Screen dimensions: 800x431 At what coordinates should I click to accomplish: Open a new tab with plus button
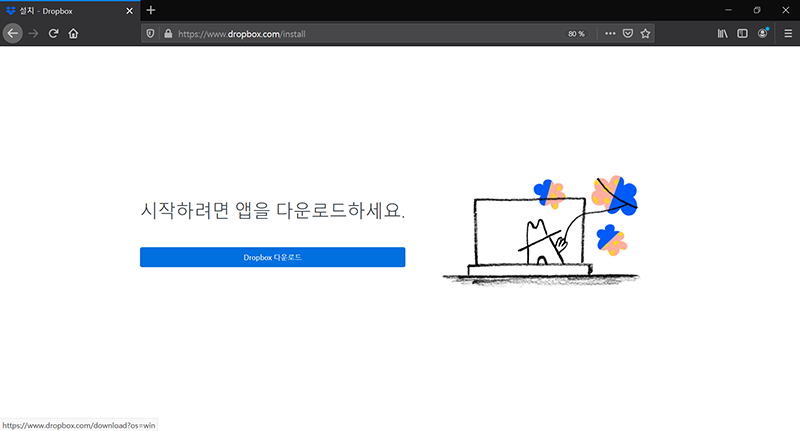pyautogui.click(x=151, y=10)
